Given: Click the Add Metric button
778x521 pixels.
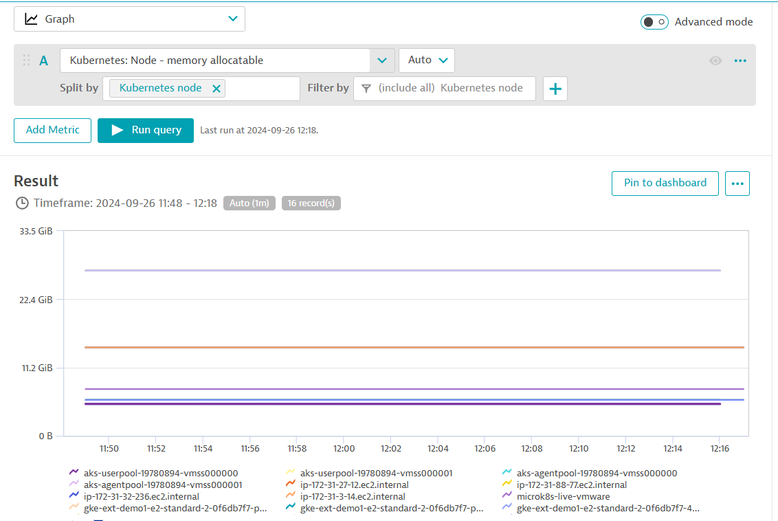Looking at the screenshot, I should click(52, 130).
